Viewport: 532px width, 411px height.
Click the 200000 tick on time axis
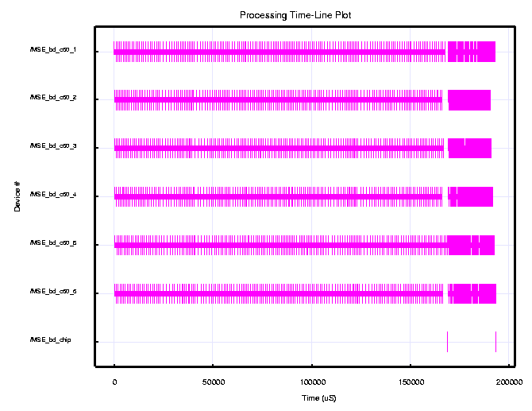point(510,382)
